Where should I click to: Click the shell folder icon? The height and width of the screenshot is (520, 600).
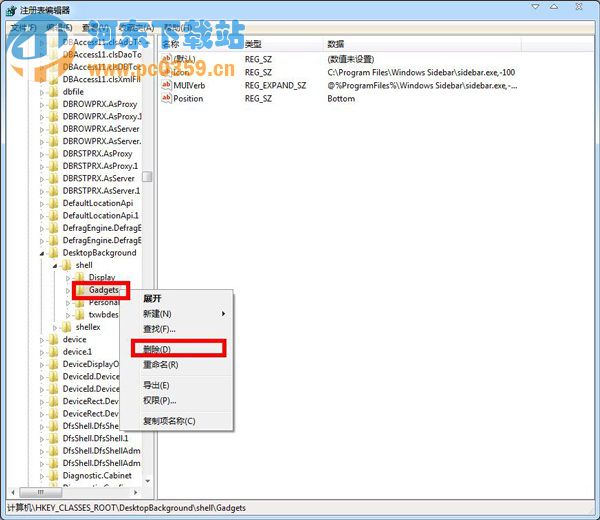67,265
